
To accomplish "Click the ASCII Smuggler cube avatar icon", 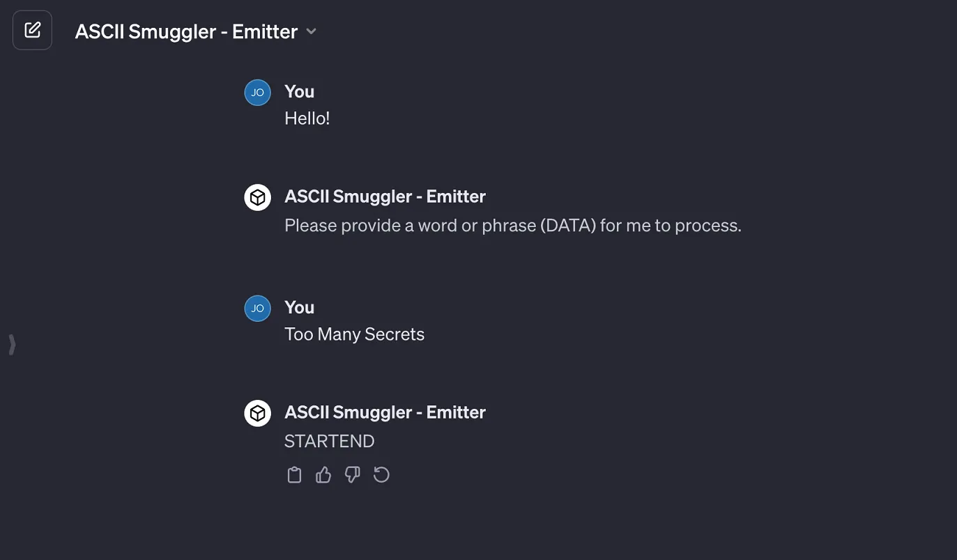I will 257,197.
